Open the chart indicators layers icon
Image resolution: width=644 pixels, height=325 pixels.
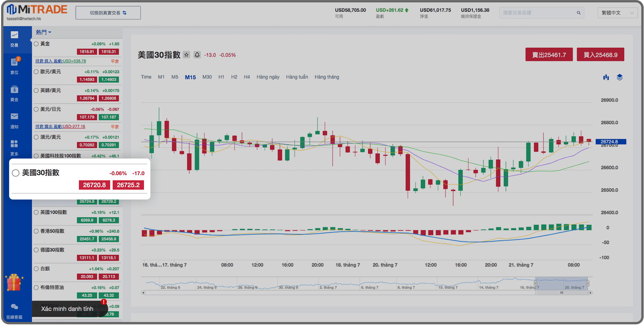tap(620, 77)
